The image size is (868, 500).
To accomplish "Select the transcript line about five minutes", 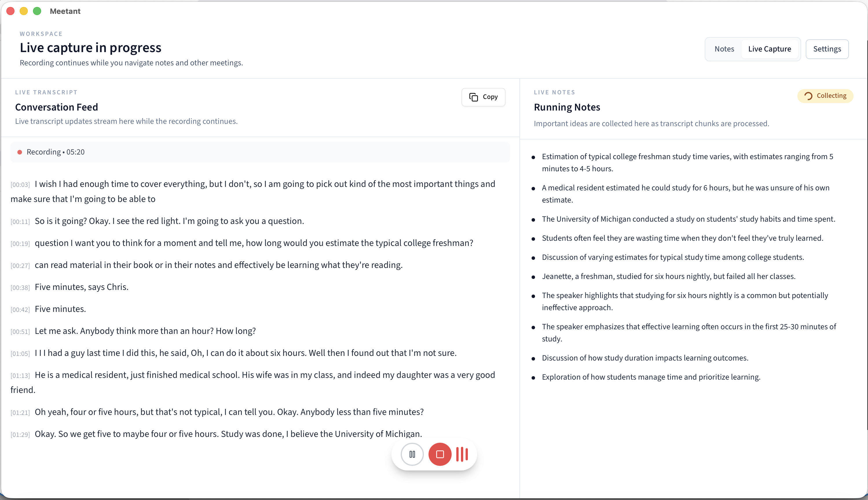I will coord(60,309).
